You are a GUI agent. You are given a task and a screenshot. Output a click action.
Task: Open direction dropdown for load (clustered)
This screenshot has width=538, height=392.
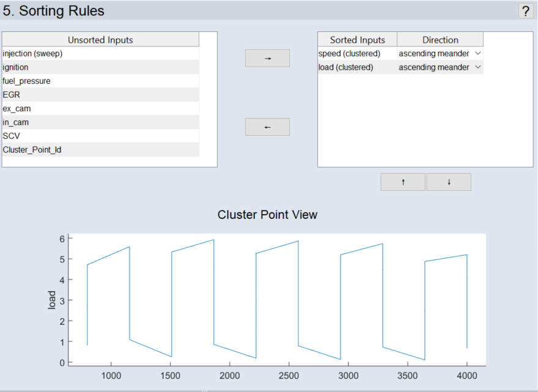(477, 67)
